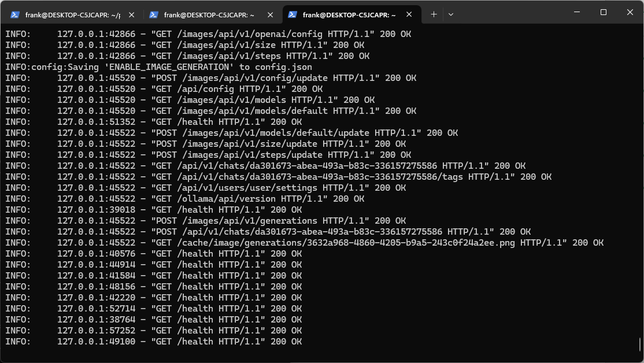Maximize the terminal window
Image resolution: width=644 pixels, height=363 pixels.
tap(604, 12)
